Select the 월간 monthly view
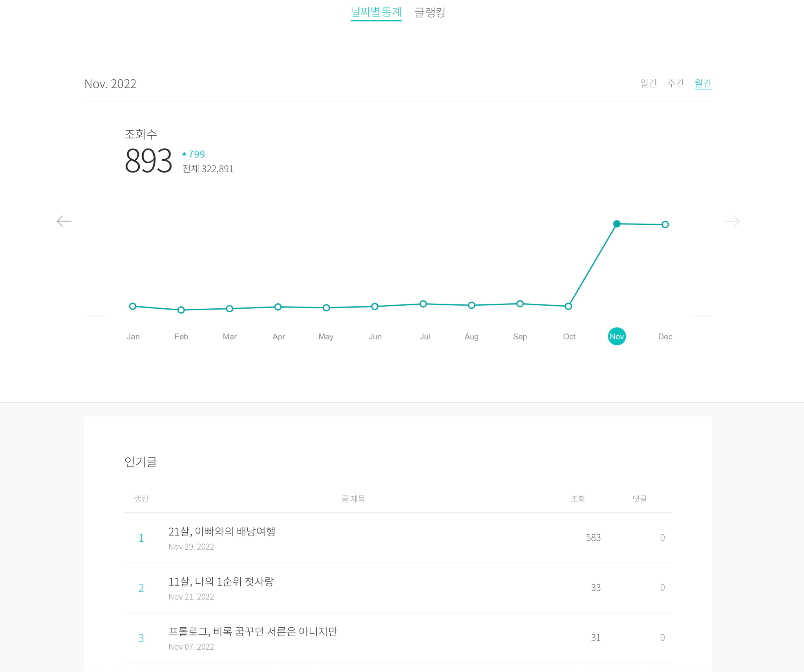This screenshot has width=804, height=672. pos(703,83)
